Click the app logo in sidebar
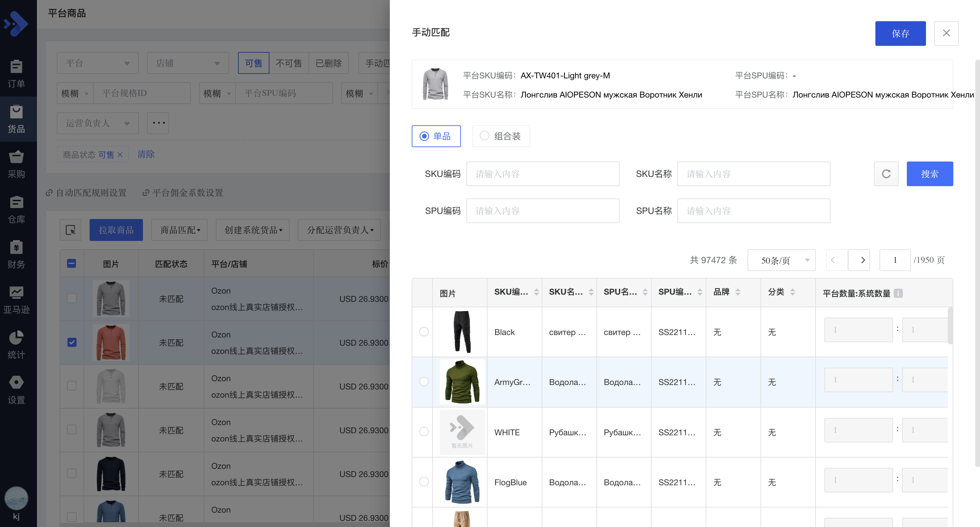This screenshot has width=980, height=527. (x=16, y=24)
